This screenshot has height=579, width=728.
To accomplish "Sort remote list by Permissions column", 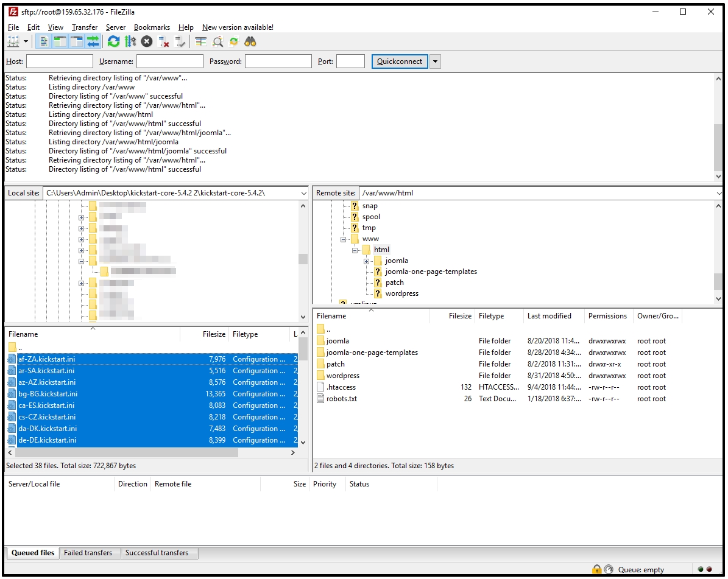I will (609, 316).
